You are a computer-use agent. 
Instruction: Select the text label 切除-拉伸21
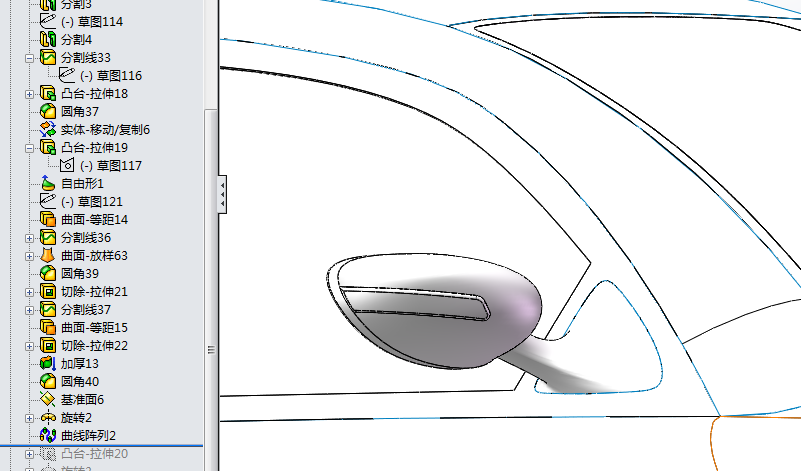95,291
